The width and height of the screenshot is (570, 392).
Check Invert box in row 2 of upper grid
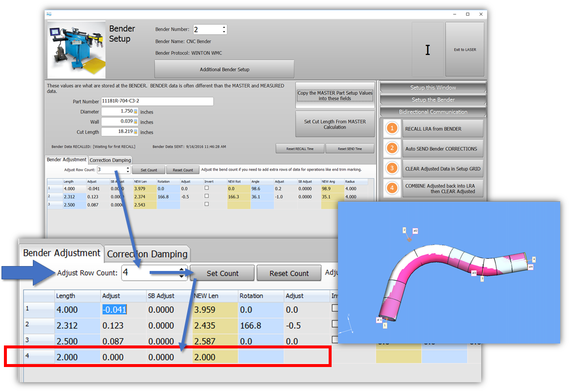[207, 196]
